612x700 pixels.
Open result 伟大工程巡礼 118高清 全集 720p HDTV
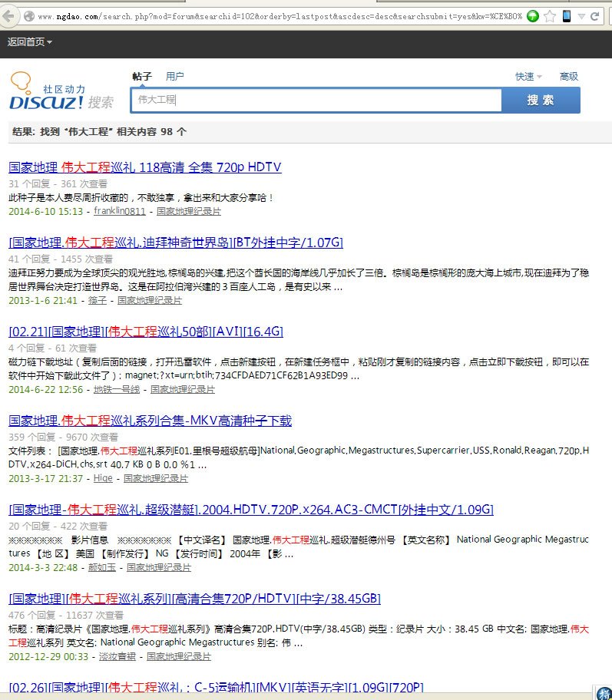144,167
